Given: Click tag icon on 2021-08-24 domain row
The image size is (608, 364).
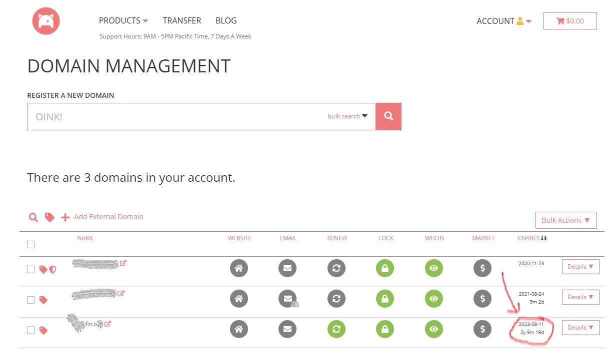Looking at the screenshot, I should pos(43,300).
